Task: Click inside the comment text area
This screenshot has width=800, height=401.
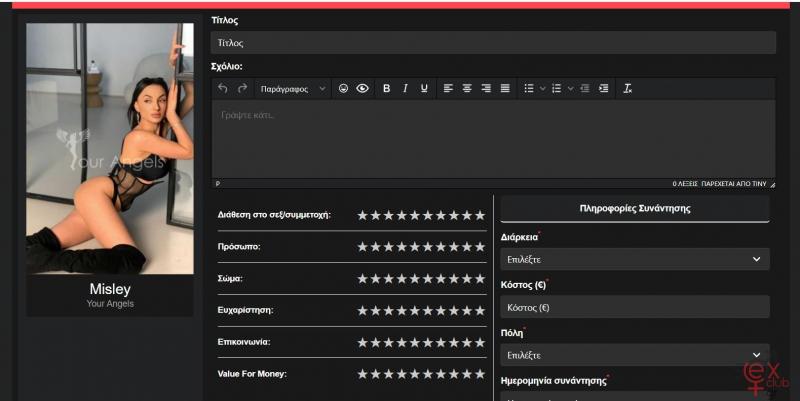Action: pos(493,139)
